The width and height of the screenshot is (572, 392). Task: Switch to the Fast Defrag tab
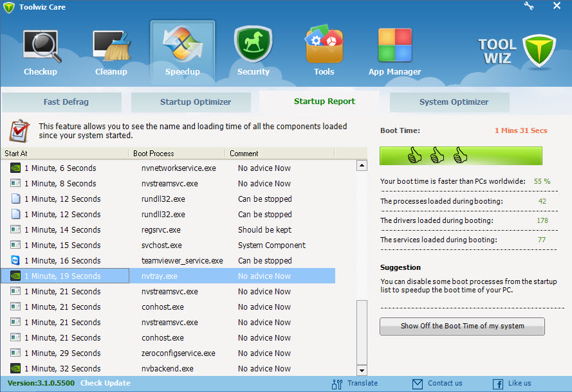point(61,102)
